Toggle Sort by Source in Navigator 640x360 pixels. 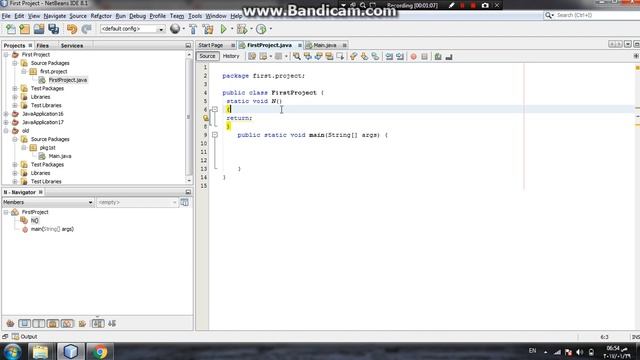[x=112, y=324]
